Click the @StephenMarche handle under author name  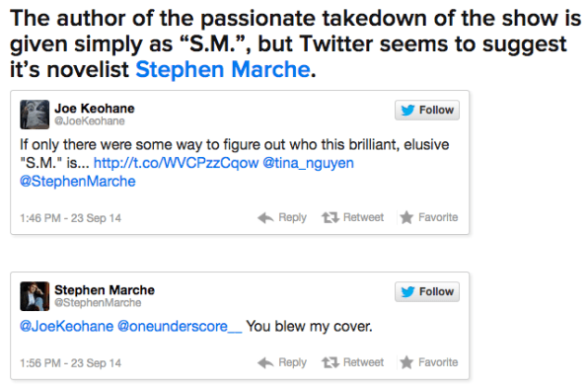(98, 302)
